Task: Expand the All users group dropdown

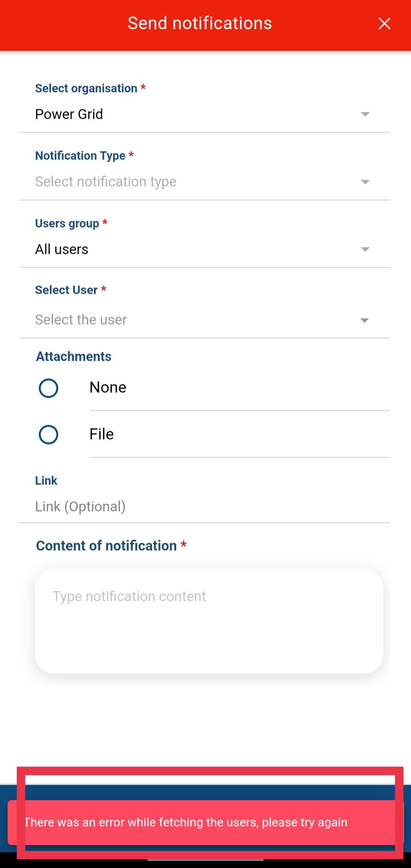Action: [190, 250]
